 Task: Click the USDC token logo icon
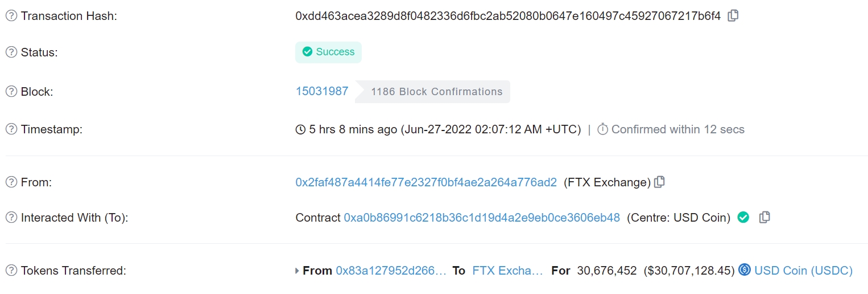point(745,270)
